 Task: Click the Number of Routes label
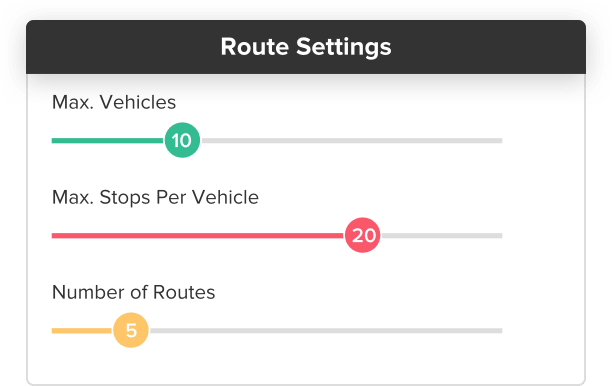[x=133, y=292]
